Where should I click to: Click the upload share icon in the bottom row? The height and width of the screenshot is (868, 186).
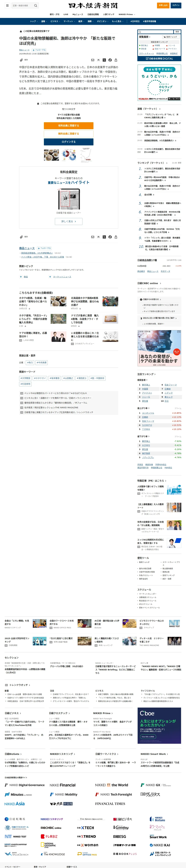[x=116, y=237]
